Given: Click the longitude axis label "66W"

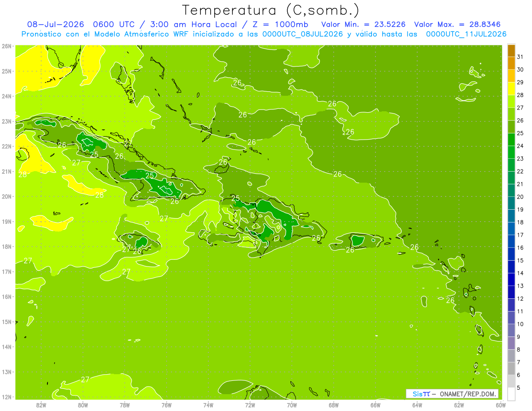Looking at the screenshot, I should tap(376, 404).
